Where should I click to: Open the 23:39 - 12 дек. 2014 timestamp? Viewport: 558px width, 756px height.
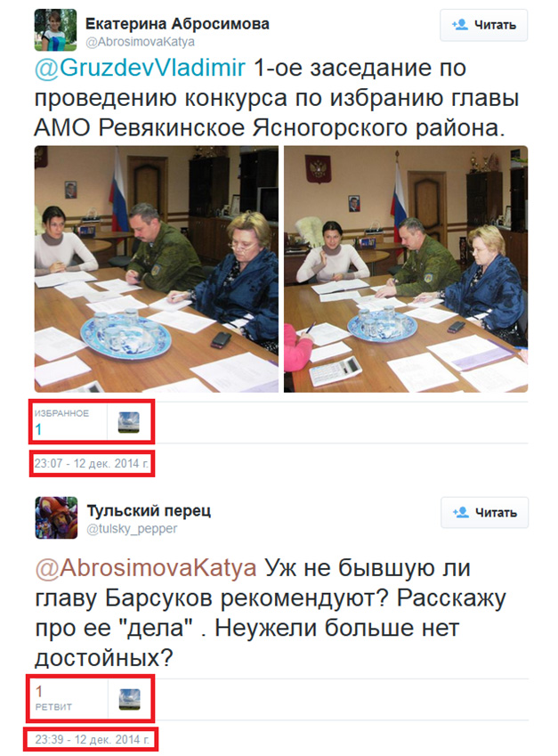(92, 740)
